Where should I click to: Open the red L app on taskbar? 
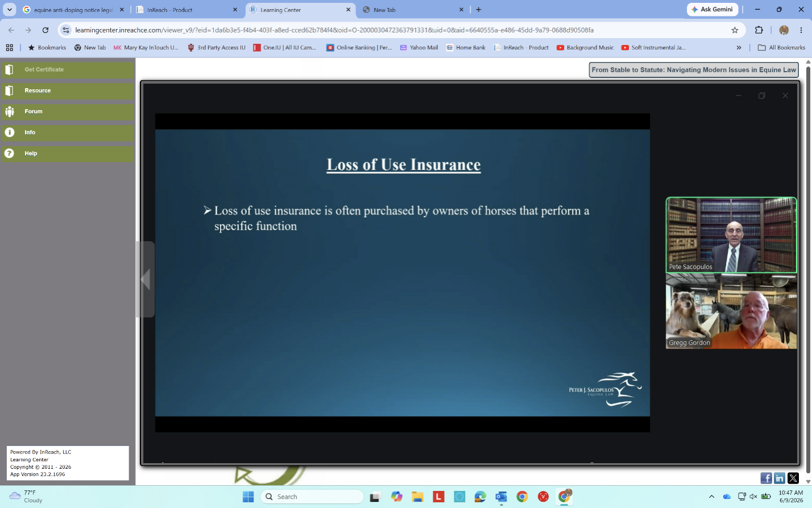tap(438, 497)
